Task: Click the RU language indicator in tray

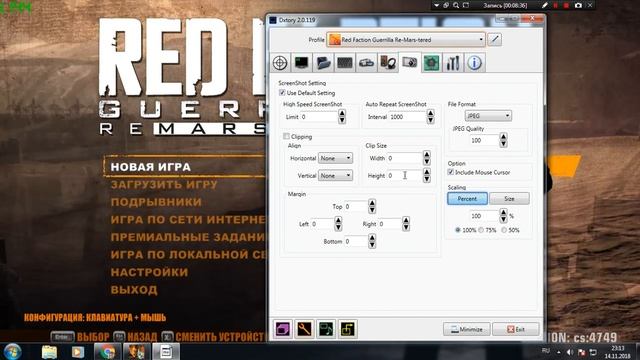Action: point(546,351)
